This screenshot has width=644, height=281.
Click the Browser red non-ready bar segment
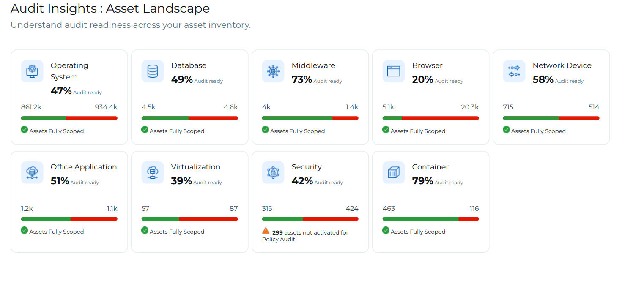(x=440, y=118)
